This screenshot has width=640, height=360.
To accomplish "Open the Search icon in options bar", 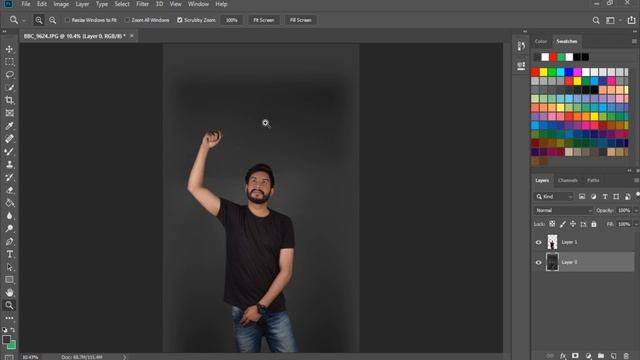I will pos(596,20).
